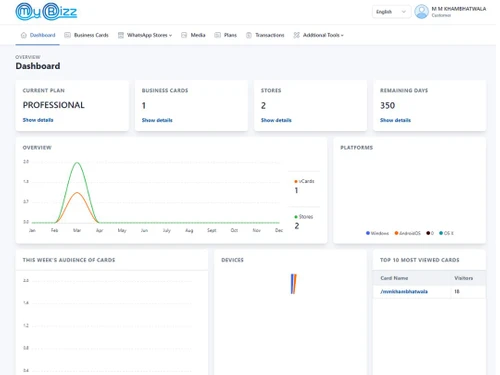Viewport: 500px width, 375px height.
Task: Show details of Business Cards
Action: [157, 120]
